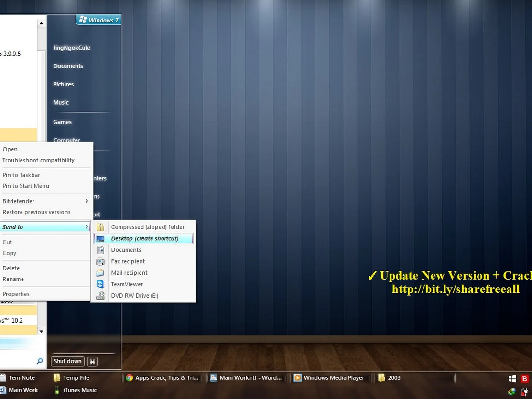The image size is (532, 399).
Task: Click the power plug tray icon
Action: 524,392
